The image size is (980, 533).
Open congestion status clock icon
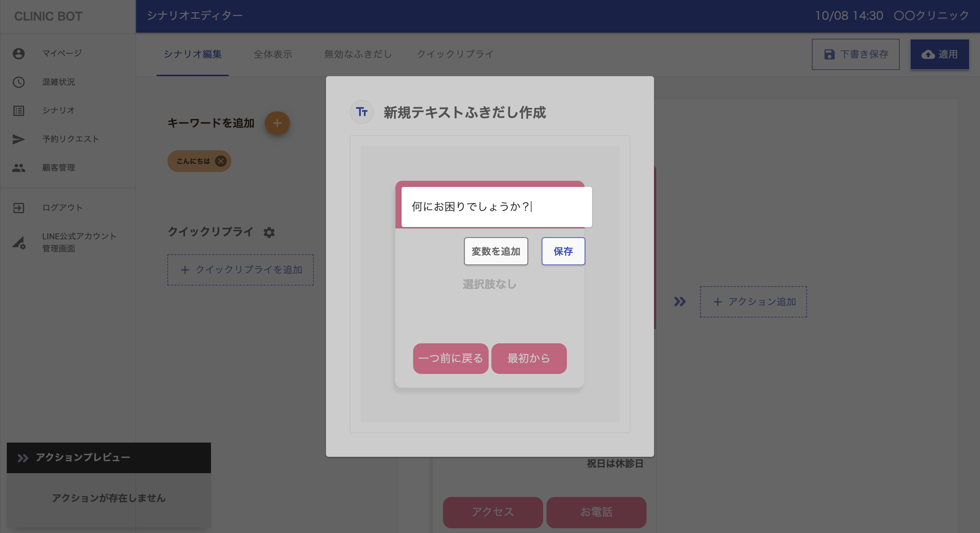(19, 82)
